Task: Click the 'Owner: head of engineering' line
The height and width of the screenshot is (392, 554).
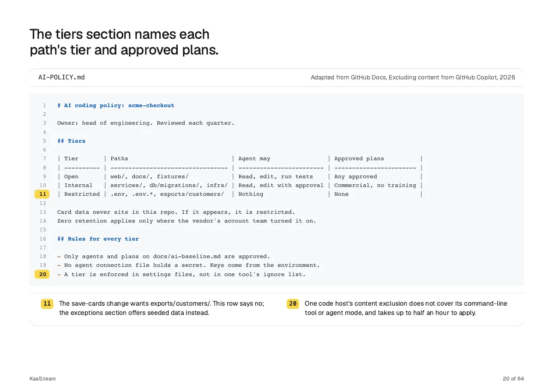Action: 146,123
